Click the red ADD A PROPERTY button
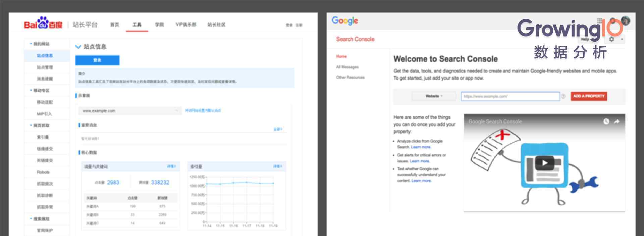This screenshot has height=236, width=644. click(589, 96)
